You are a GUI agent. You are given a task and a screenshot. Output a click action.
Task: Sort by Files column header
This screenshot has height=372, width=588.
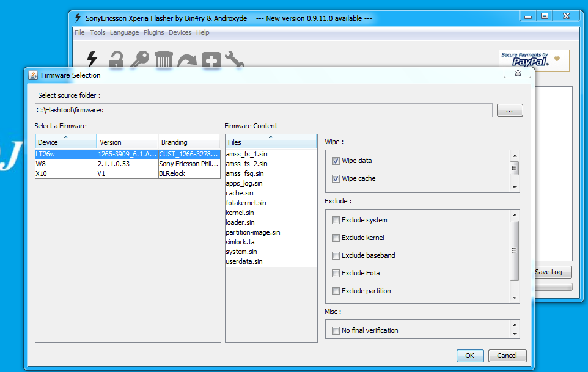click(271, 142)
